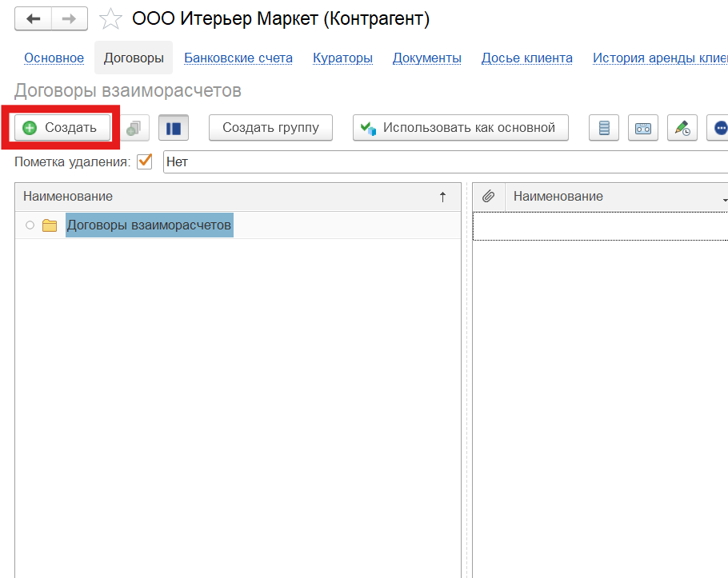Screen dimensions: 728x578
Task: Open the Досье клиента link
Action: (x=526, y=58)
